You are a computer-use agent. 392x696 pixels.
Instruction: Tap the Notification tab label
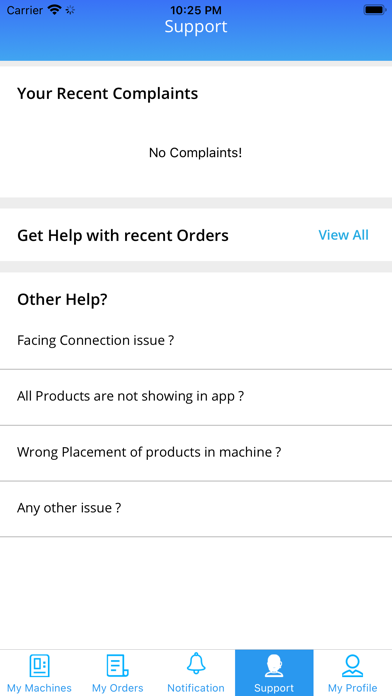pos(196,688)
